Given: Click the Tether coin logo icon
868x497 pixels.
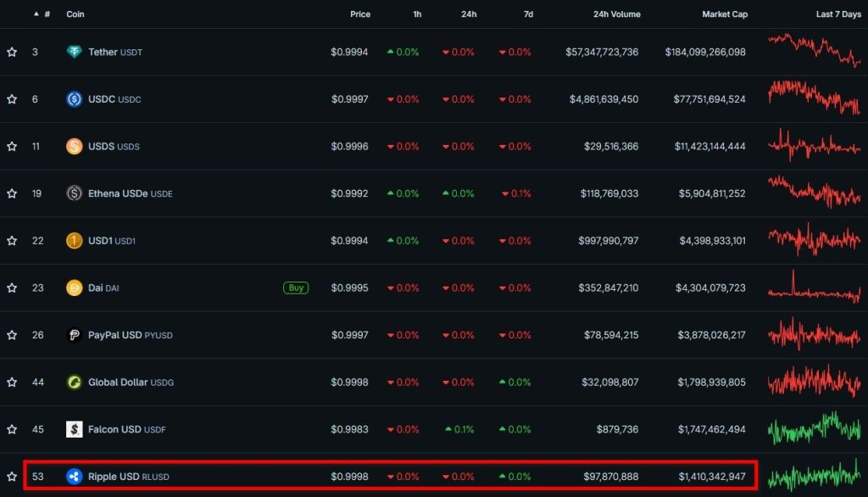Looking at the screenshot, I should 75,52.
